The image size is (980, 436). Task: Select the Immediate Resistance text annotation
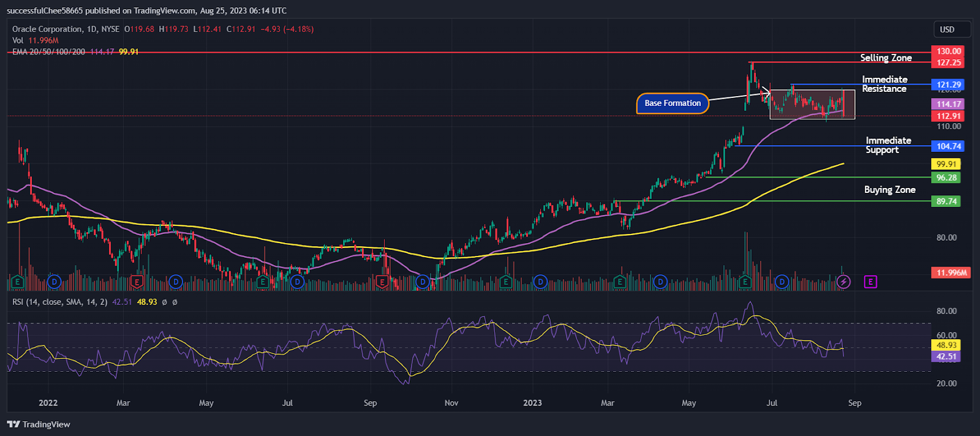884,84
